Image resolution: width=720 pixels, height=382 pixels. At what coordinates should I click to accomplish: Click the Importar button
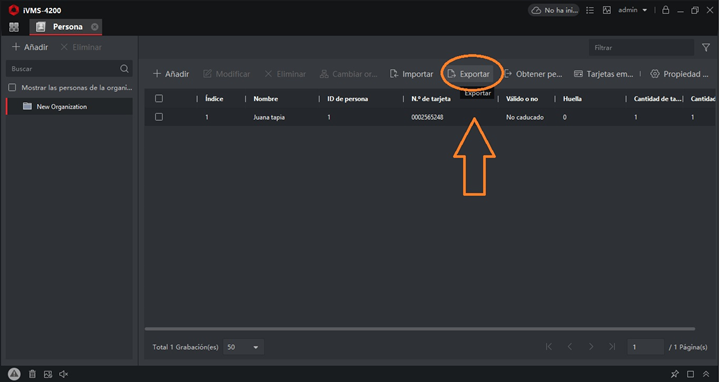click(411, 74)
